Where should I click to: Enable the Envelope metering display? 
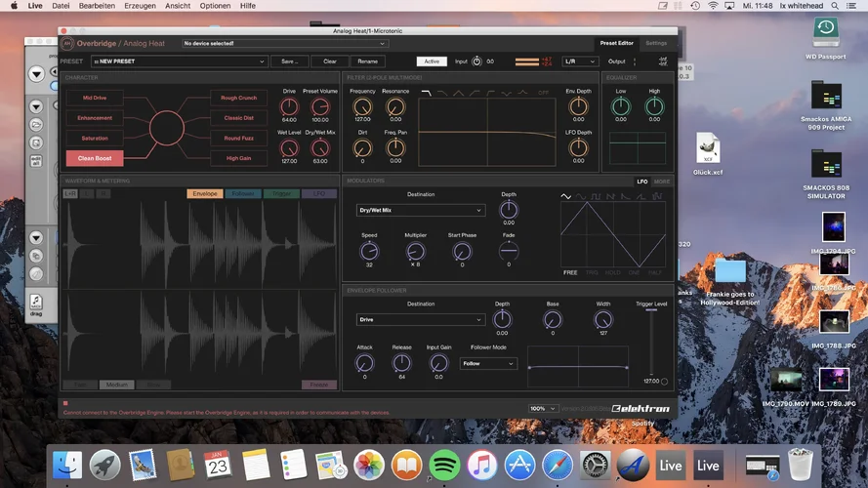point(205,193)
